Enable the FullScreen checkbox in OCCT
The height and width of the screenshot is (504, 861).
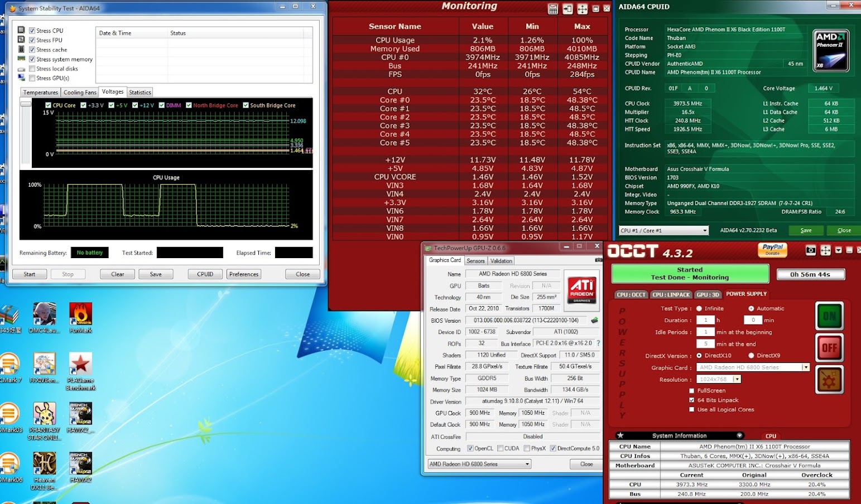(x=692, y=391)
